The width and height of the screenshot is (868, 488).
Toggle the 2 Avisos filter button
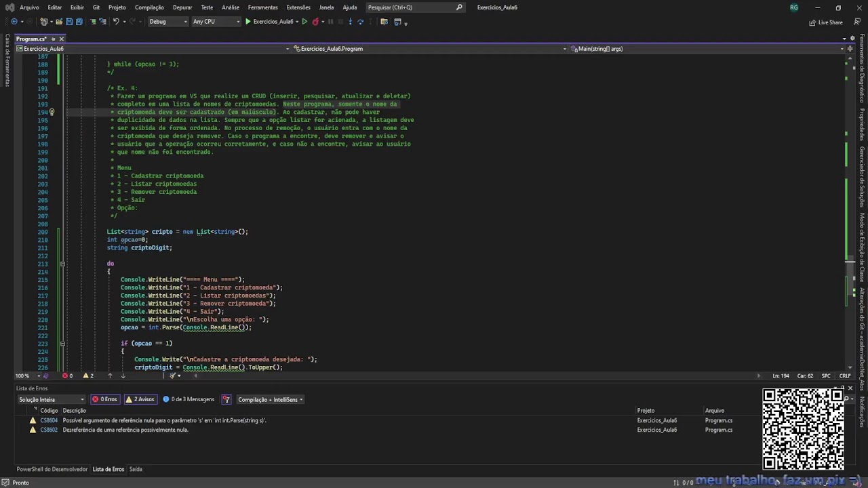[140, 399]
